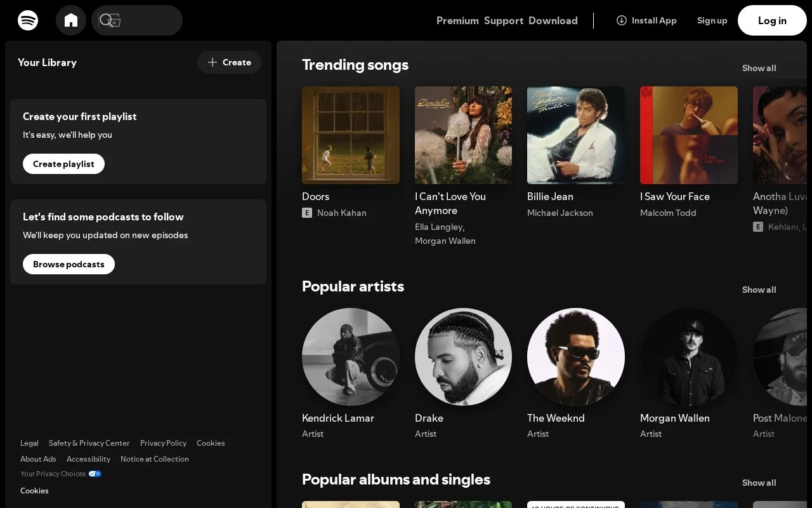This screenshot has width=812, height=508.
Task: Click the Create button in Your Library
Action: pos(229,62)
